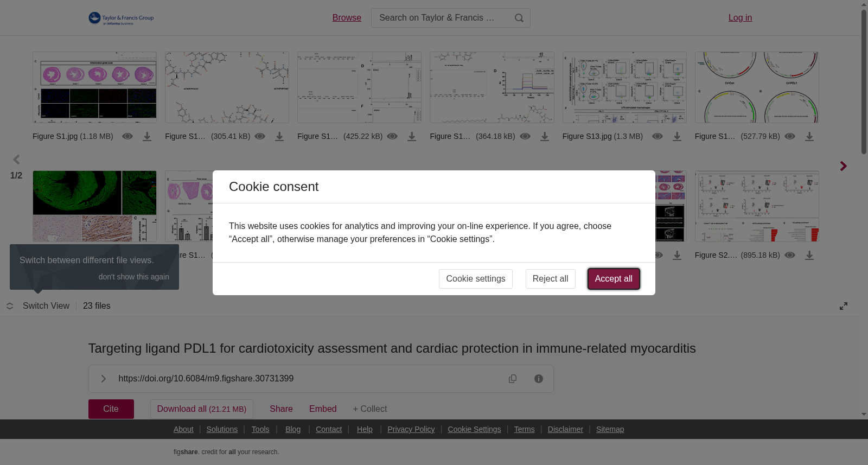Copy the DOI link to clipboard
Image resolution: width=868 pixels, height=465 pixels.
pos(513,379)
